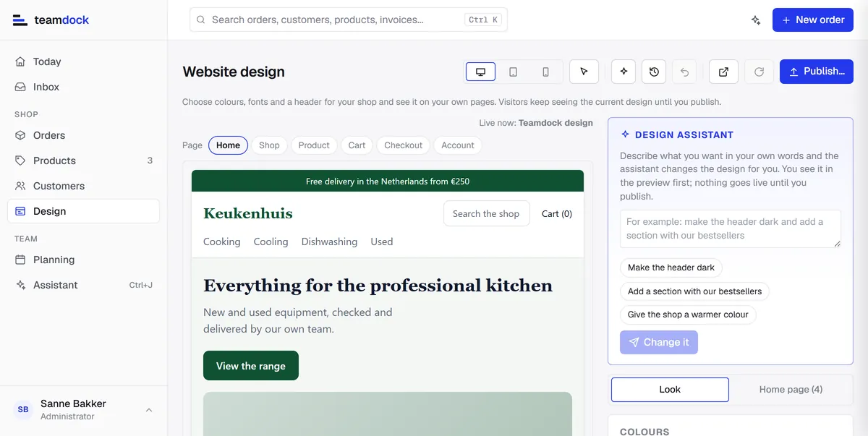Select the Product page pill

314,145
